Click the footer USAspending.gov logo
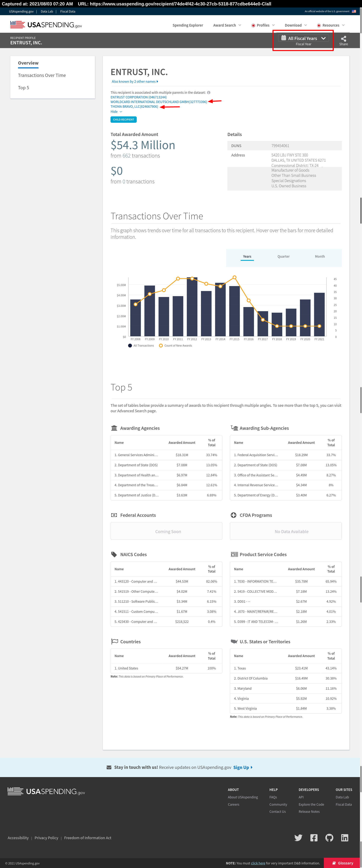362x868 pixels. tap(47, 791)
